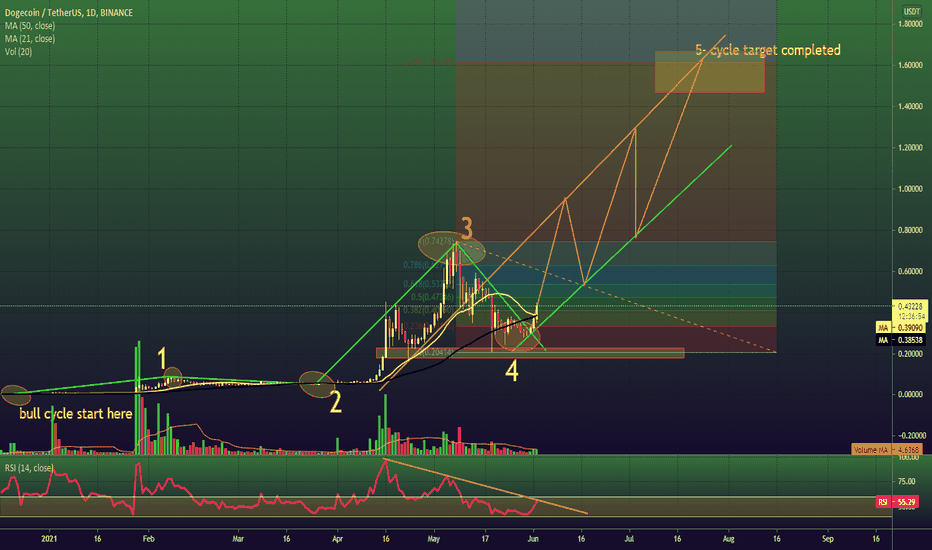
Task: Click the 0.20414 Fibonacci base label
Action: pos(438,353)
